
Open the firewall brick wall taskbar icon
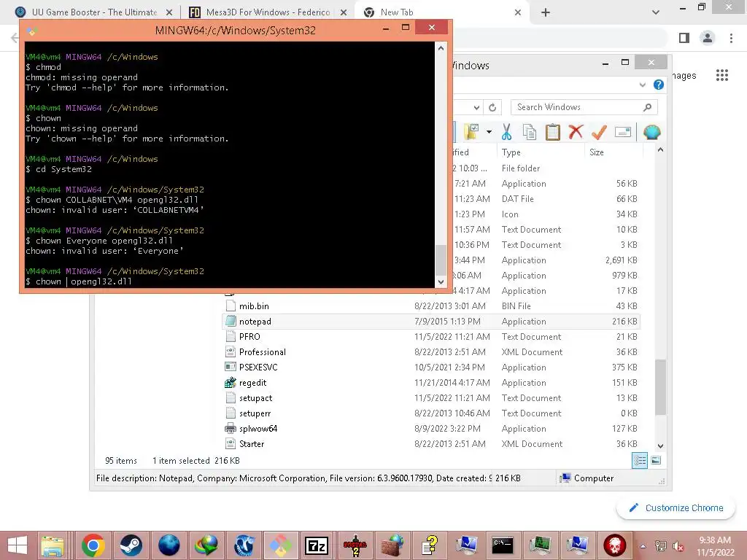[x=392, y=545]
